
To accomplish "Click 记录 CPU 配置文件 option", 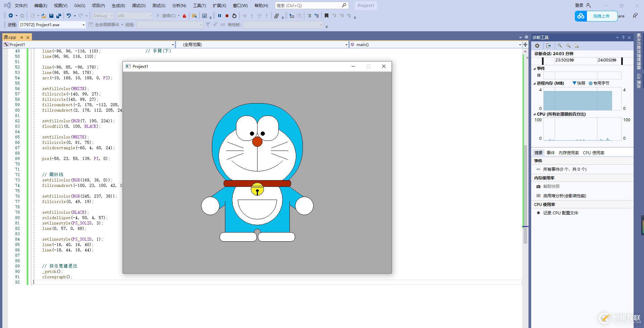I will pos(560,213).
